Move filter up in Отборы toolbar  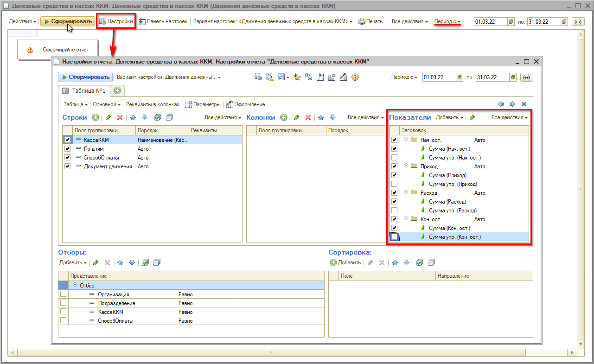(121, 262)
